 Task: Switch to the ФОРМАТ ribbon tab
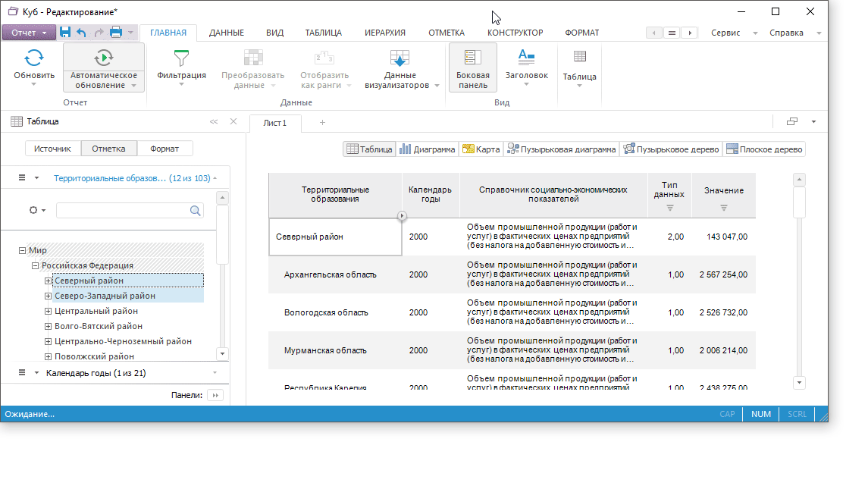tap(581, 33)
